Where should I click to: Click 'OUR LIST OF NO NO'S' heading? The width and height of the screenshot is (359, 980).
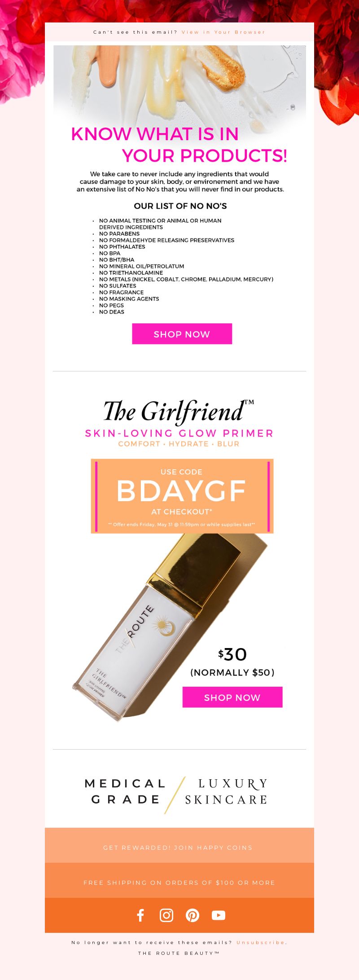(180, 206)
